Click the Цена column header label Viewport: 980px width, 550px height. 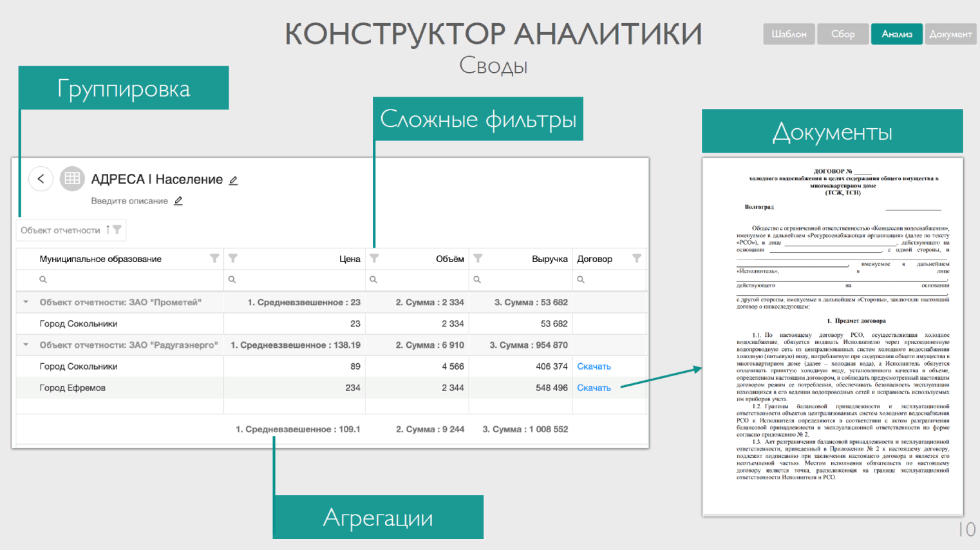(x=350, y=259)
